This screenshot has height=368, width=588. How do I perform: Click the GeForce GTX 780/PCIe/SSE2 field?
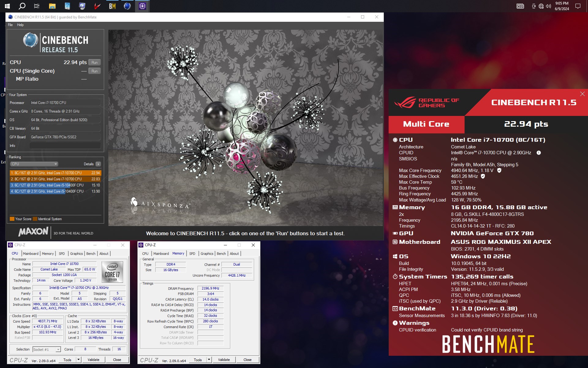coord(65,137)
